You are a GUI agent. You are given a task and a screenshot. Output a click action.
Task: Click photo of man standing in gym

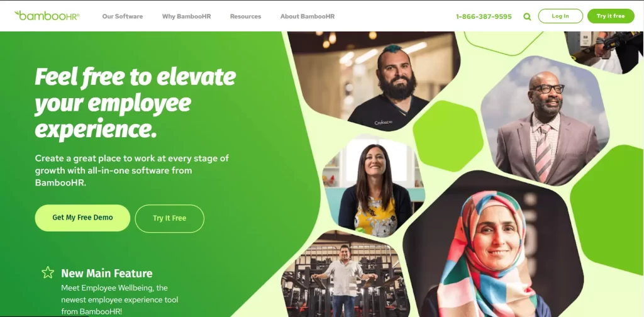click(344, 275)
